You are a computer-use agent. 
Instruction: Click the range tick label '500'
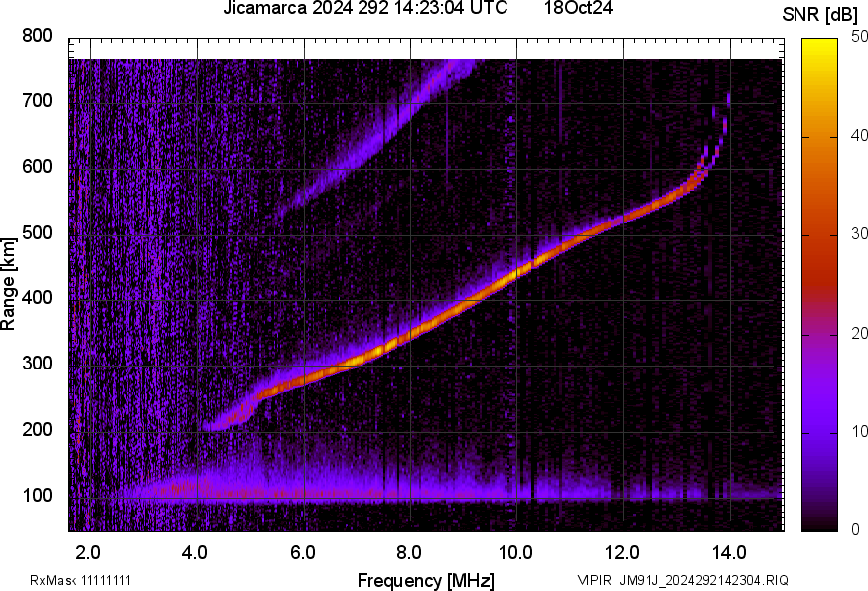(x=37, y=232)
